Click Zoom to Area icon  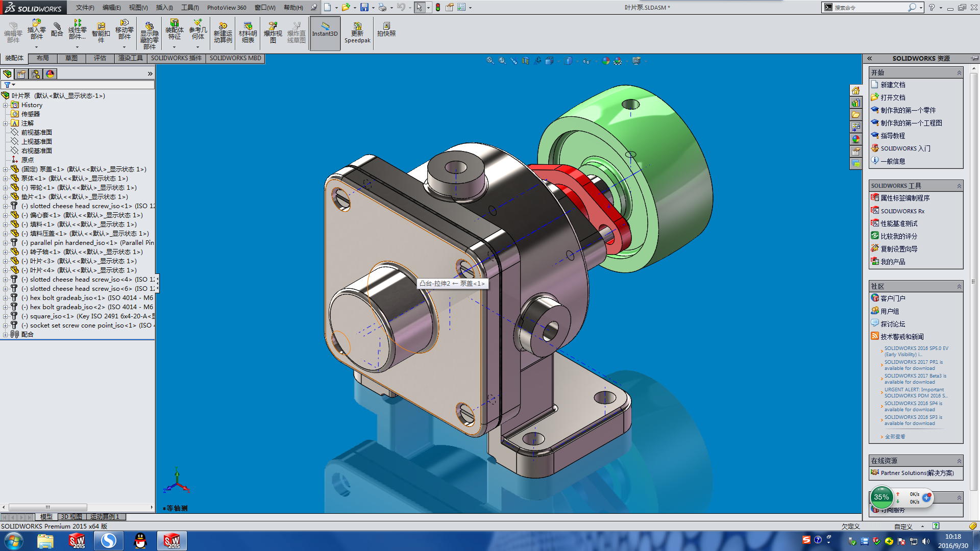point(502,61)
